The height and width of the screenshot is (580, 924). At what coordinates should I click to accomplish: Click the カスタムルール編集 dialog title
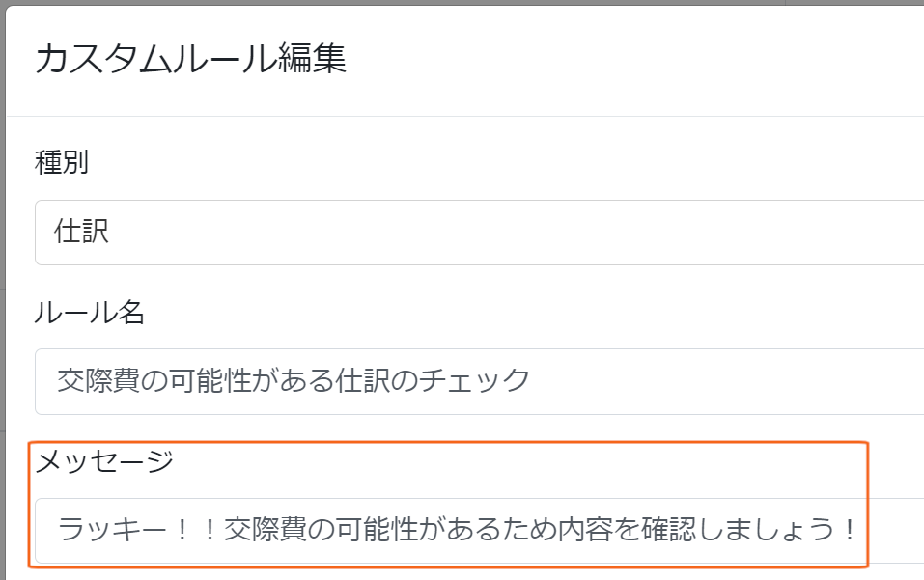pyautogui.click(x=190, y=58)
